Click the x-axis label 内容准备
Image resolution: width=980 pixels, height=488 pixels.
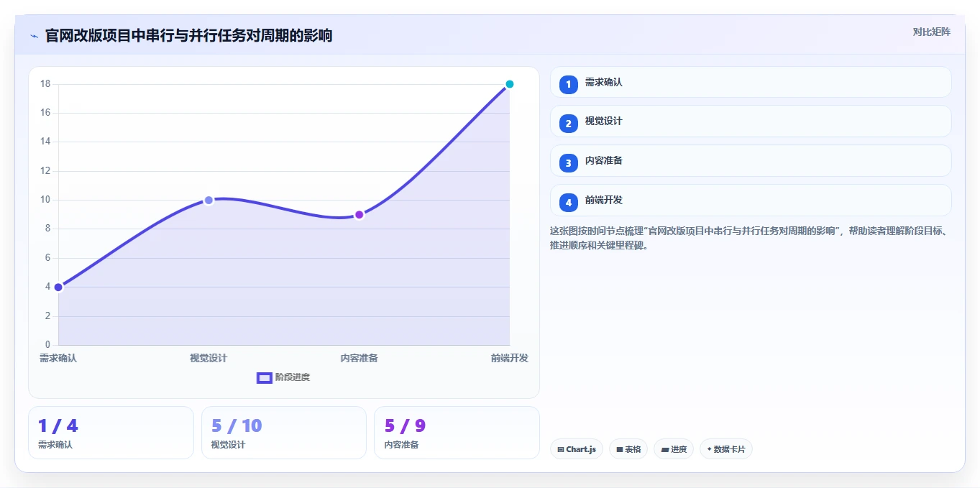point(360,358)
